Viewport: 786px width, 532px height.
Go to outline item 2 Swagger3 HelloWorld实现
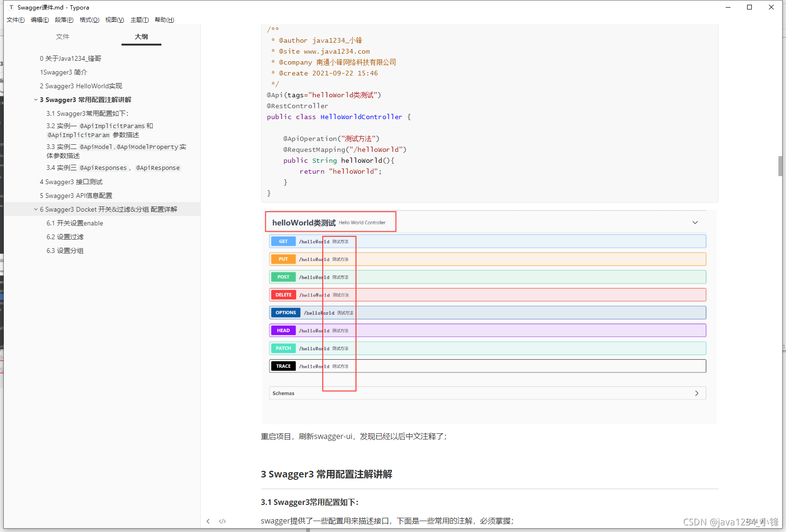(81, 86)
